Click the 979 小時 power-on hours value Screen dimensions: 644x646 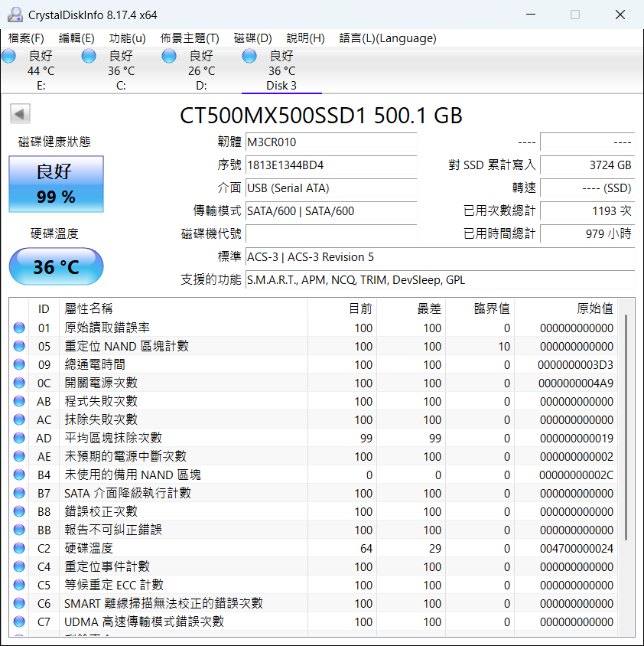click(587, 234)
